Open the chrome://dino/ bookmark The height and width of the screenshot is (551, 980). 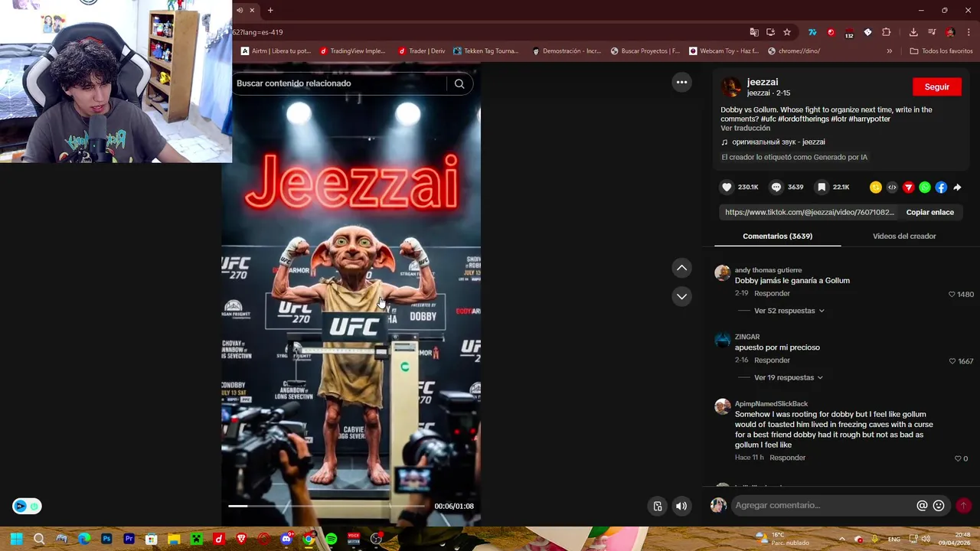point(794,51)
